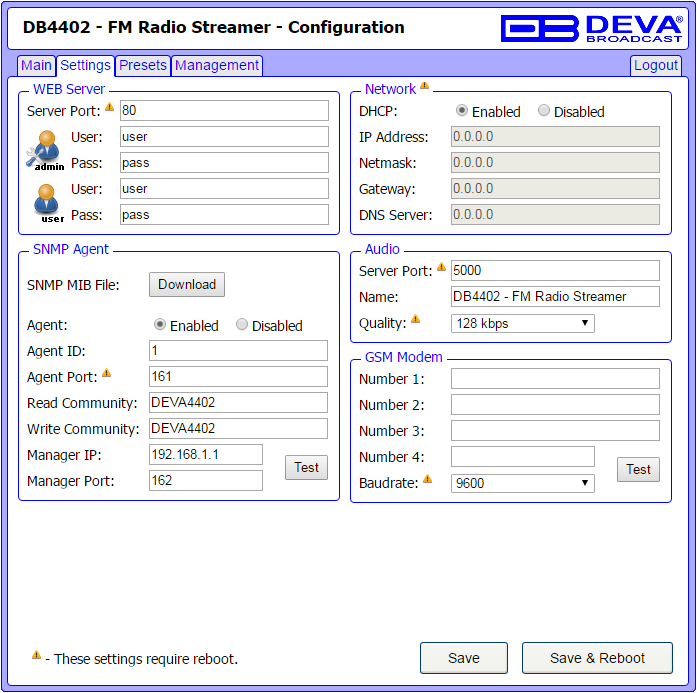
Task: Click the Audio Server Port field
Action: point(555,271)
